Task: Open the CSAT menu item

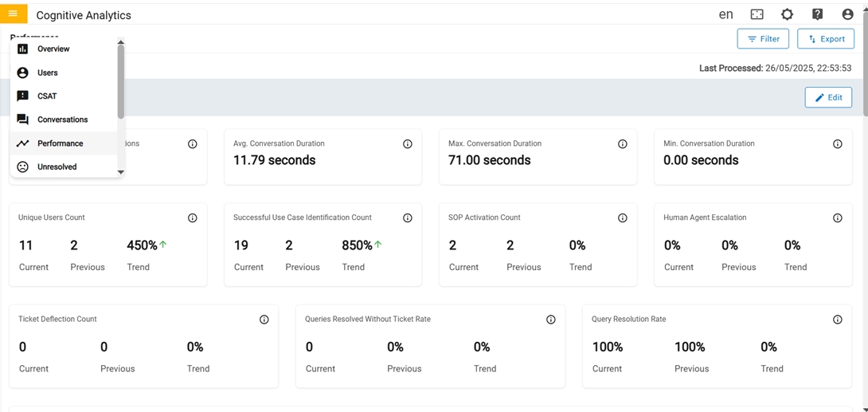Action: click(x=47, y=96)
